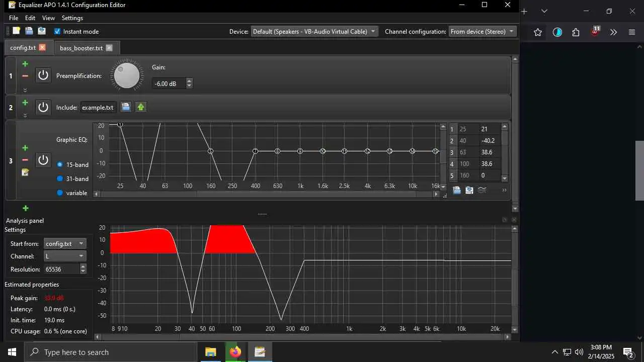This screenshot has height=362, width=644.
Task: Select the variable radio button
Action: [x=60, y=193]
